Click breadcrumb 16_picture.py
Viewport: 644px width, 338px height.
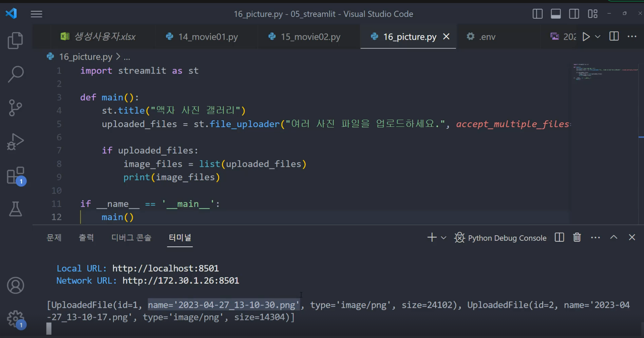tap(86, 57)
